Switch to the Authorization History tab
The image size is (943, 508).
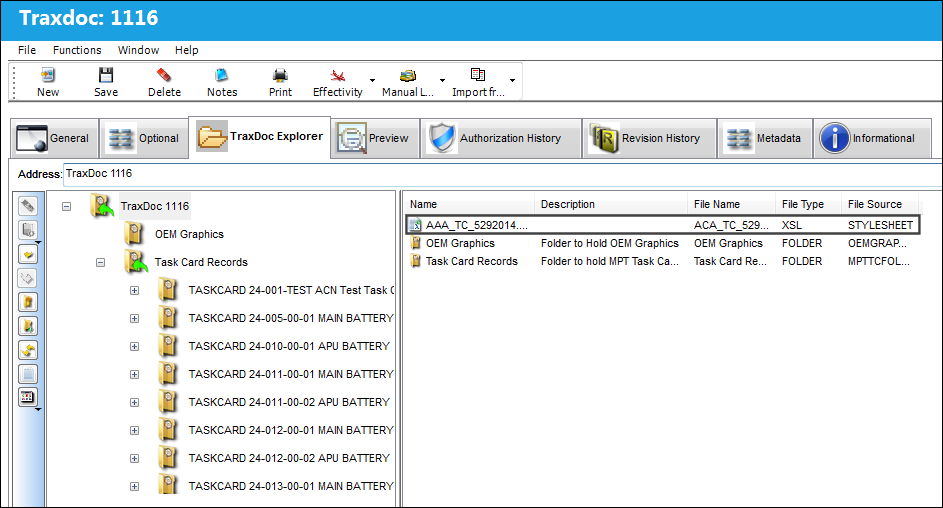(500, 138)
